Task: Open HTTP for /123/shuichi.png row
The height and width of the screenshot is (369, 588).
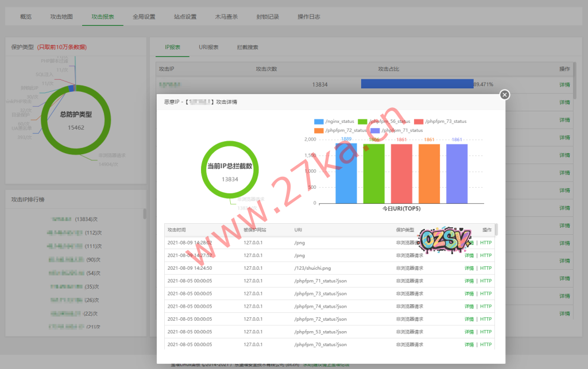Action: [x=486, y=268]
